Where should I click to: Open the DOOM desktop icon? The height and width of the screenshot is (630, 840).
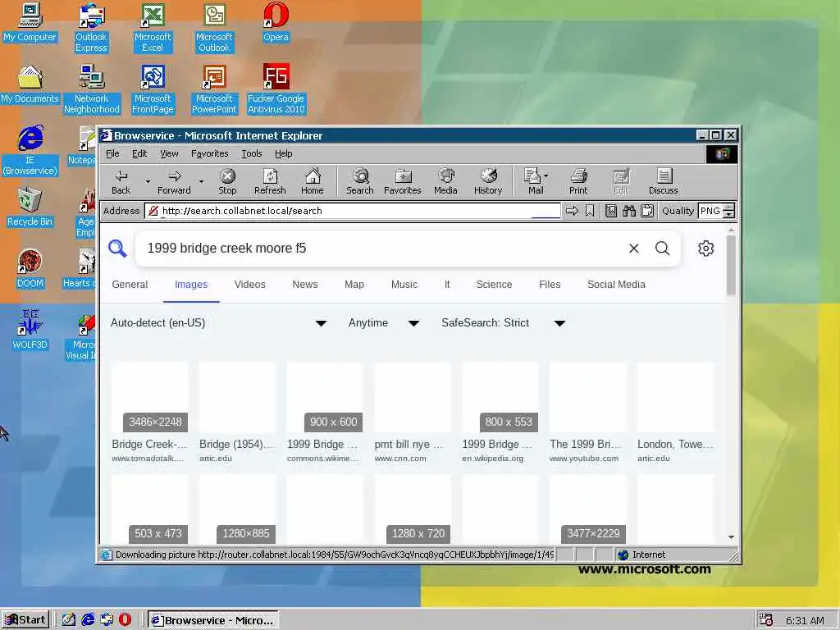coord(30,269)
